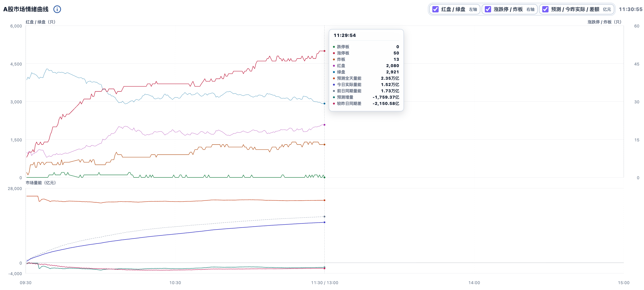
Task: Click the 预测全天量能 endpoint marker in volume chart
Action: coord(324,200)
